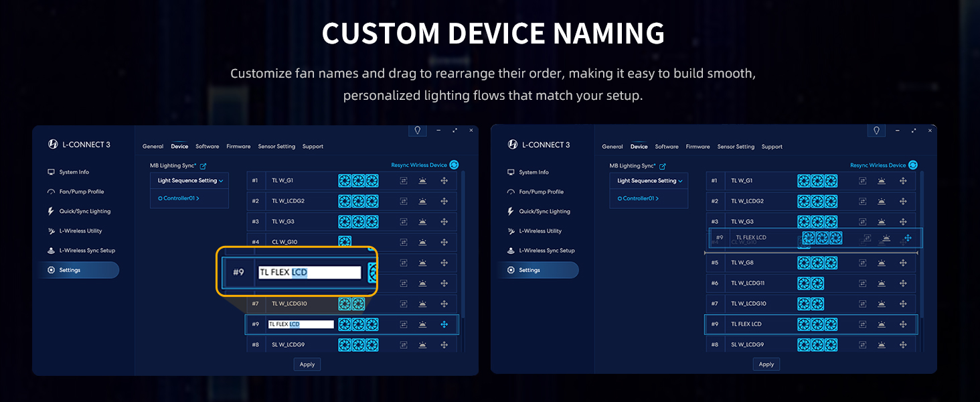The height and width of the screenshot is (402, 980).
Task: Switch to Sensor Setting tab in right window
Action: click(736, 147)
